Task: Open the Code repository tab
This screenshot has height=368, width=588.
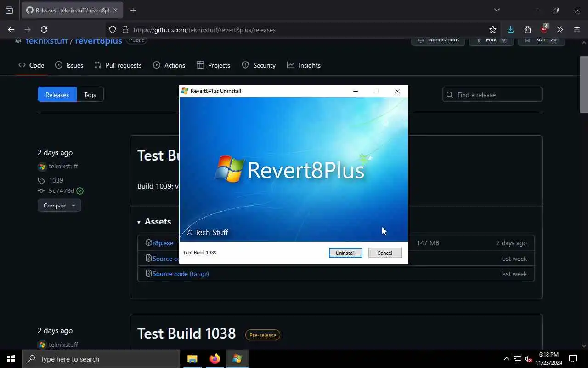Action: (31, 65)
